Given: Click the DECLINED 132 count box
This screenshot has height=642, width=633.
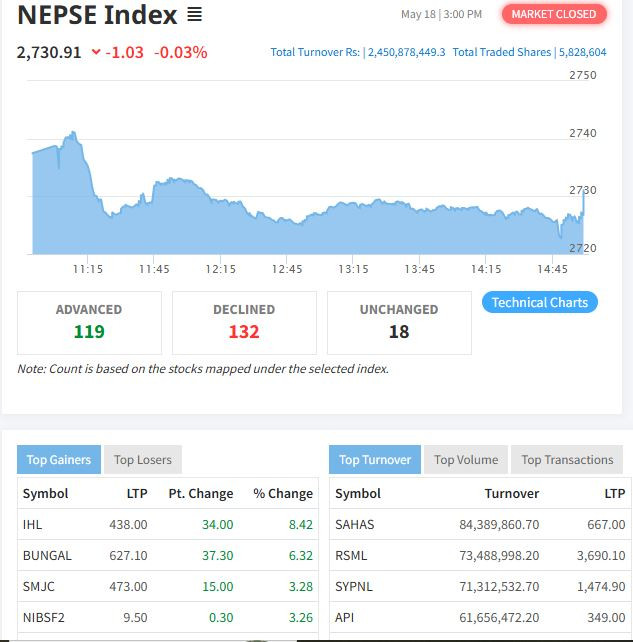Looking at the screenshot, I should (244, 323).
